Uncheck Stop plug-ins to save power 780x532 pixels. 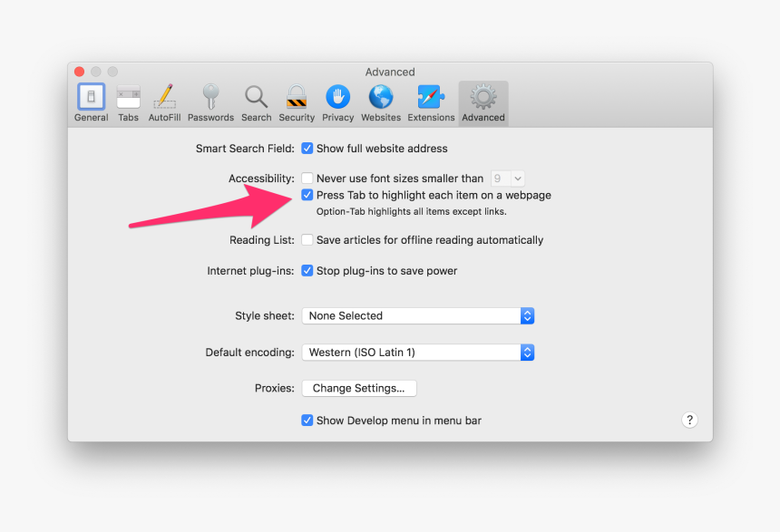point(307,270)
